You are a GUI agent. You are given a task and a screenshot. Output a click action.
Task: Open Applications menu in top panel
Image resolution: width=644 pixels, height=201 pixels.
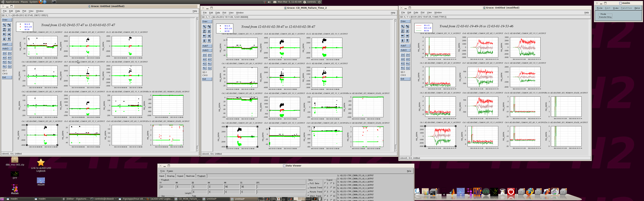click(12, 2)
